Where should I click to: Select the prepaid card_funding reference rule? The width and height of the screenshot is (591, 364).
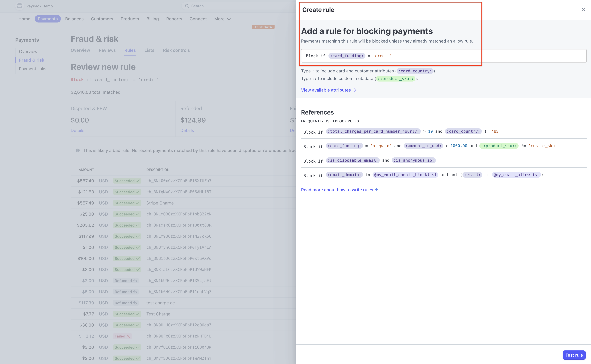[444, 146]
